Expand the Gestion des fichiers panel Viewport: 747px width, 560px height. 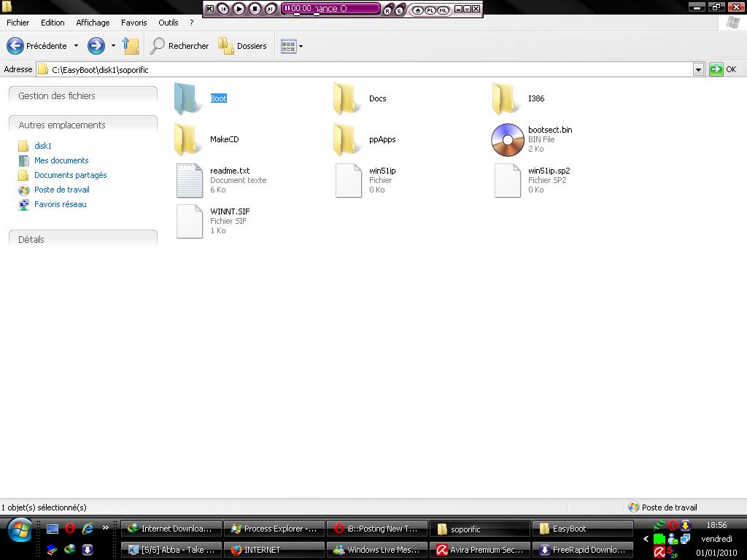tap(83, 96)
